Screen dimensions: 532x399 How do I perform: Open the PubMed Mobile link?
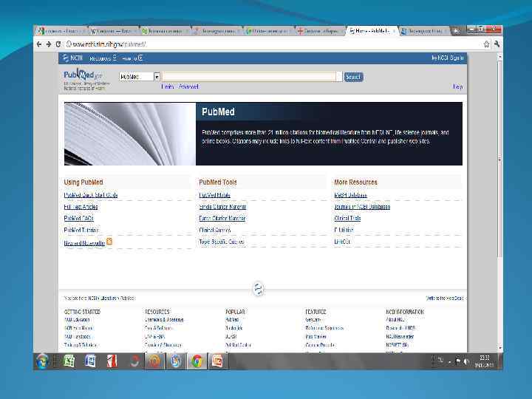[215, 195]
